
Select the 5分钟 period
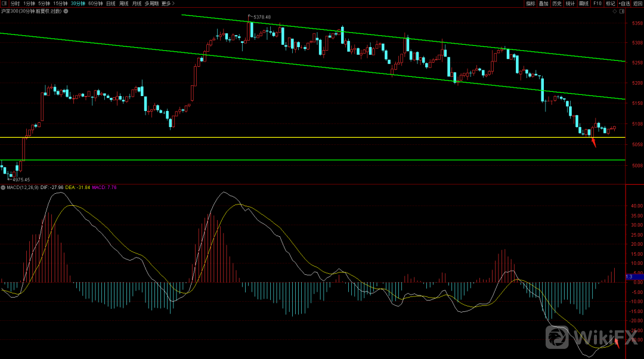tap(44, 4)
